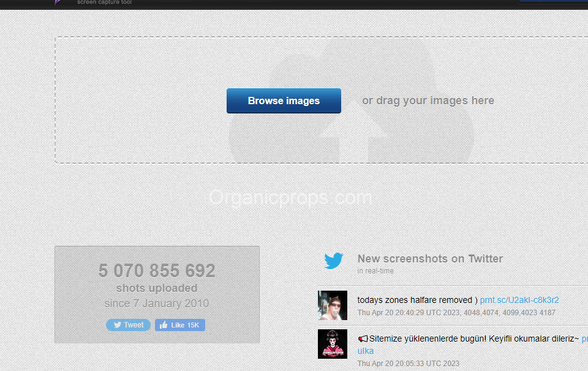
Task: Click the 'or drag your images here' text
Action: (428, 101)
